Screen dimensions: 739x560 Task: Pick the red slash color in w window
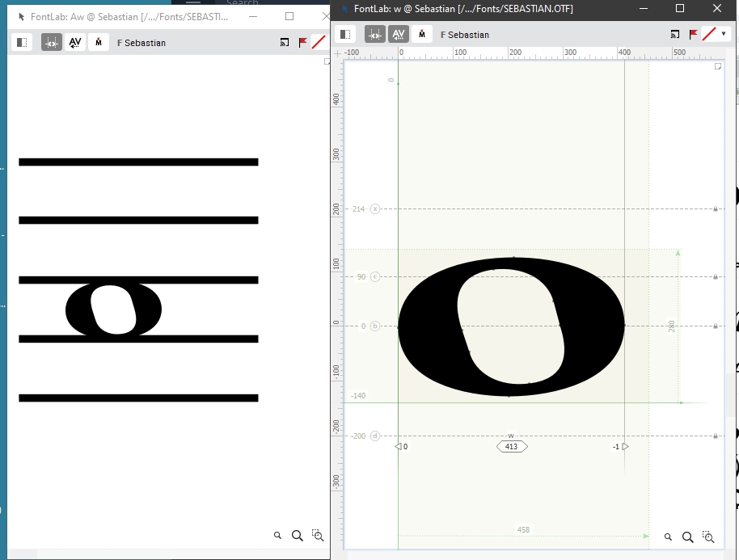point(709,34)
